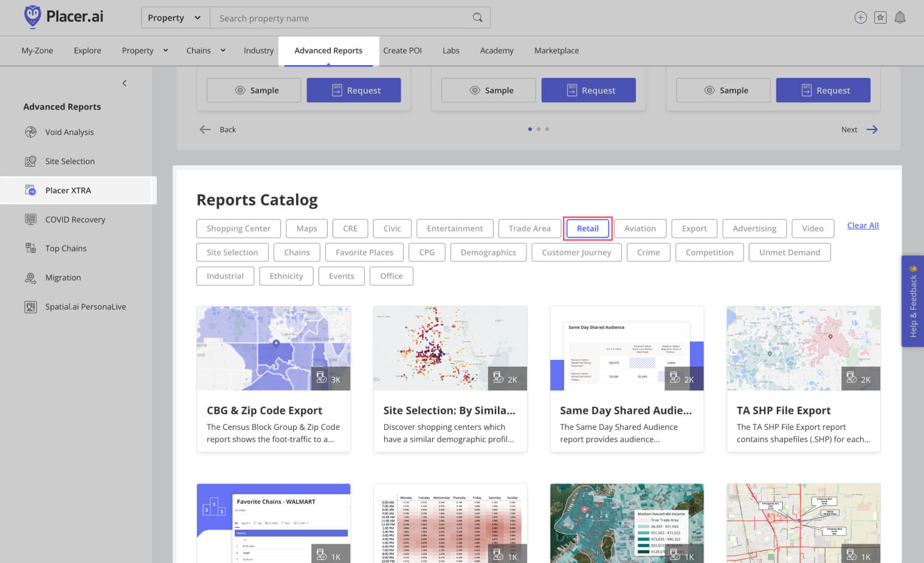Open the Favorite Chains - WALMART thumbnail

[274, 523]
